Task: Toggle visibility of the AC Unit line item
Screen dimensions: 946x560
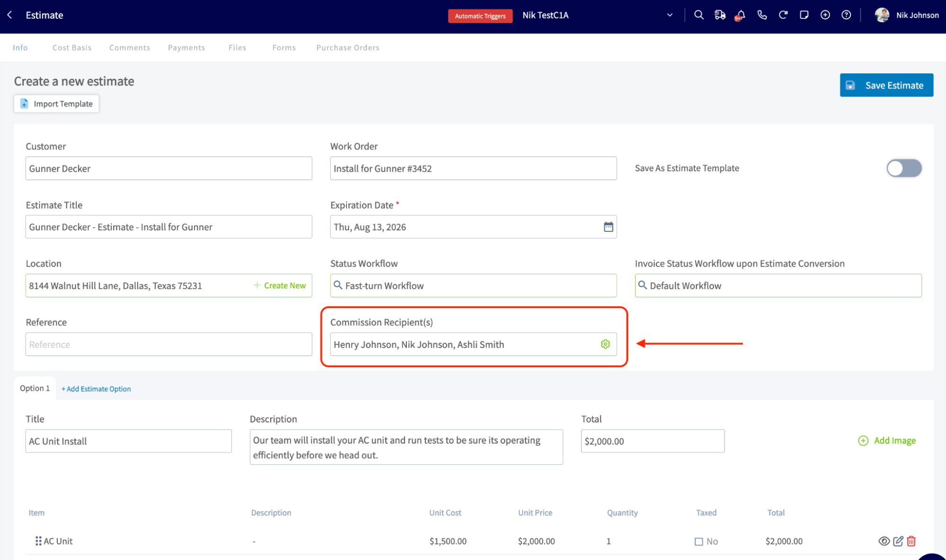Action: pos(884,541)
